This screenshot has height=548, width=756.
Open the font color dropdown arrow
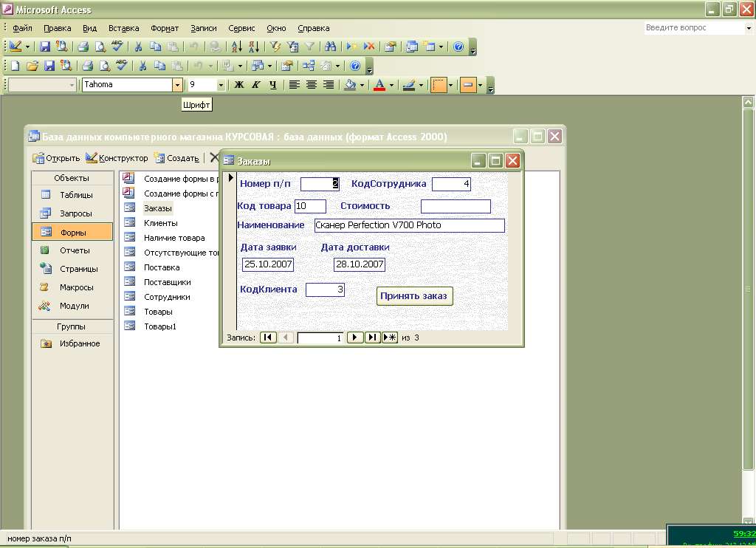pyautogui.click(x=391, y=85)
